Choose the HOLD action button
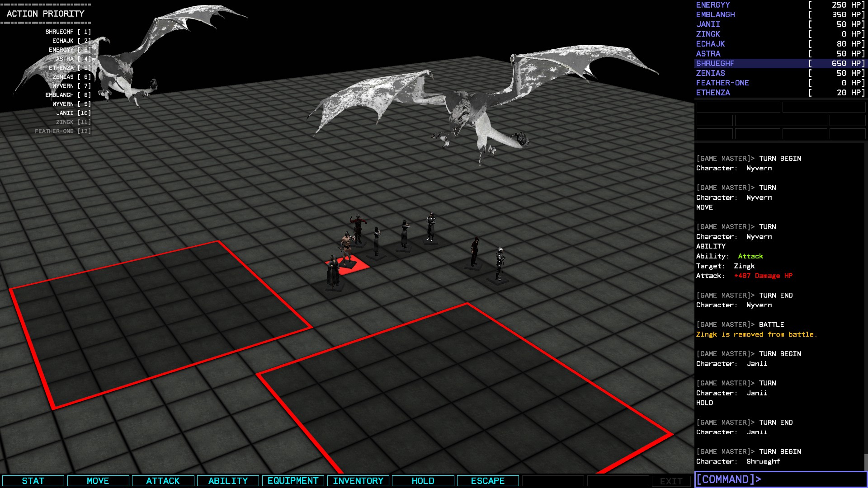Viewport: 868px width, 488px height. click(423, 481)
